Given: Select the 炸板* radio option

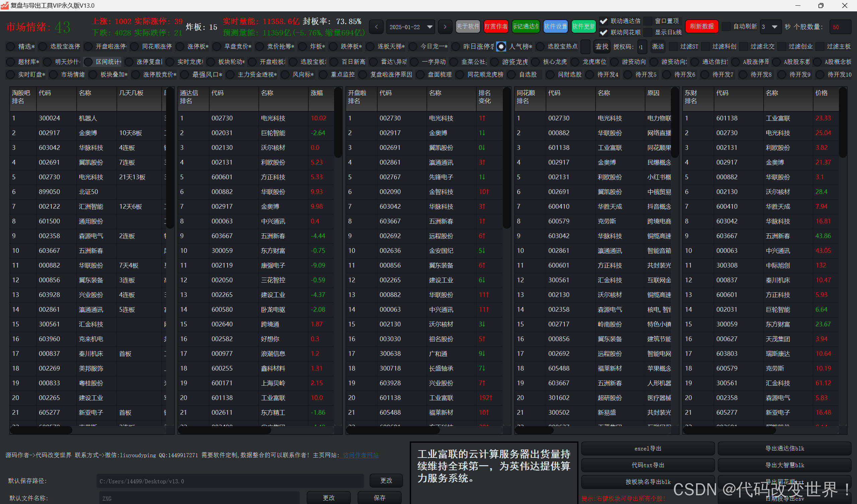Looking at the screenshot, I should coord(303,46).
